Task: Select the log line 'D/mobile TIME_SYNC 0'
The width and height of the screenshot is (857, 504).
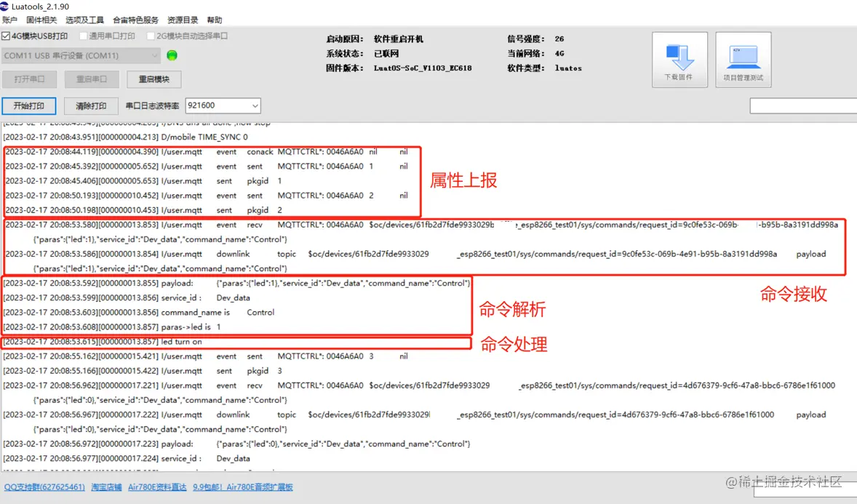Action: [126, 137]
